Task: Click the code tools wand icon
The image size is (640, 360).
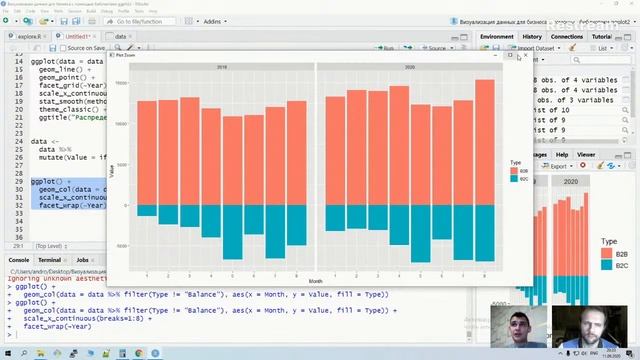Action: point(131,48)
